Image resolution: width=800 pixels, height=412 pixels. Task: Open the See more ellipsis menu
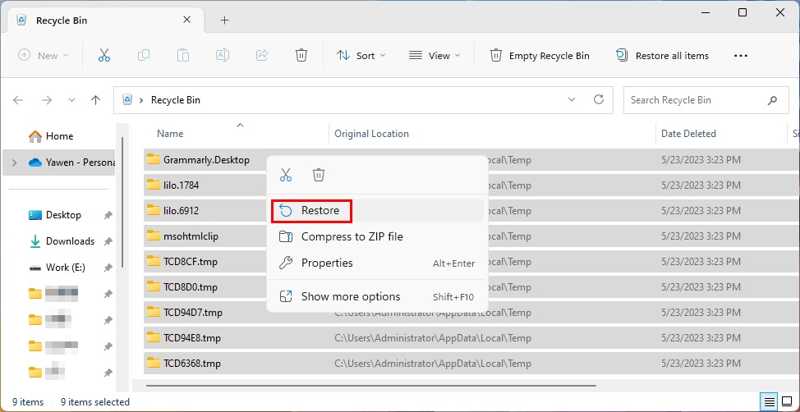pos(740,56)
